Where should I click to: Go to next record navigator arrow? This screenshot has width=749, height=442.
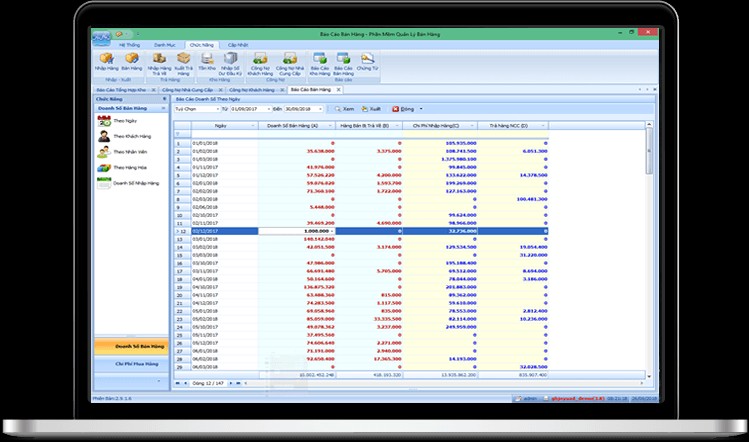tap(231, 383)
